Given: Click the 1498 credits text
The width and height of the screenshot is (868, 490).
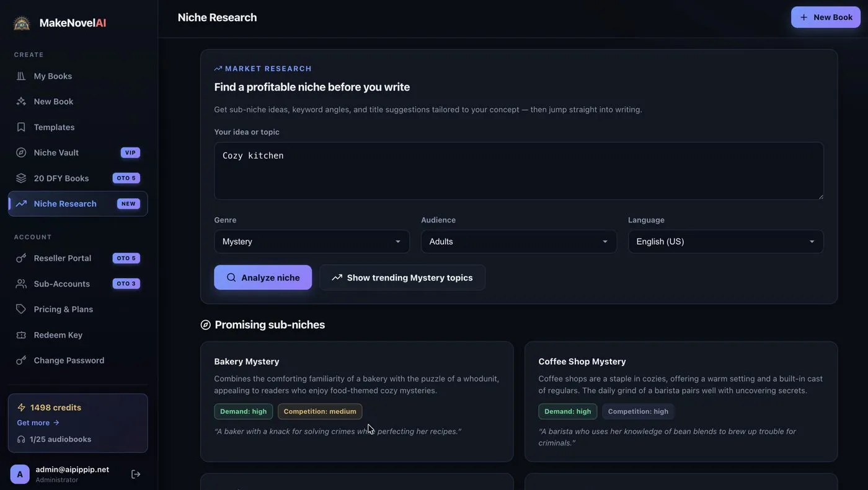Looking at the screenshot, I should point(56,408).
